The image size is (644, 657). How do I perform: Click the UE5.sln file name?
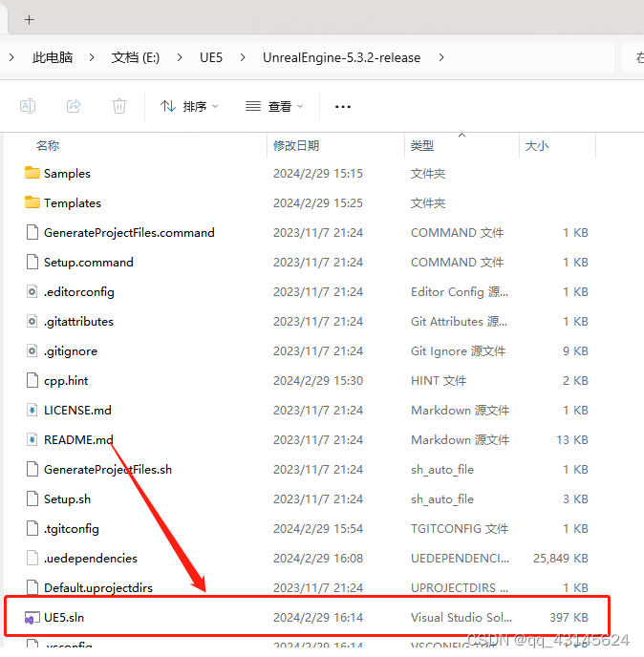[x=64, y=618]
